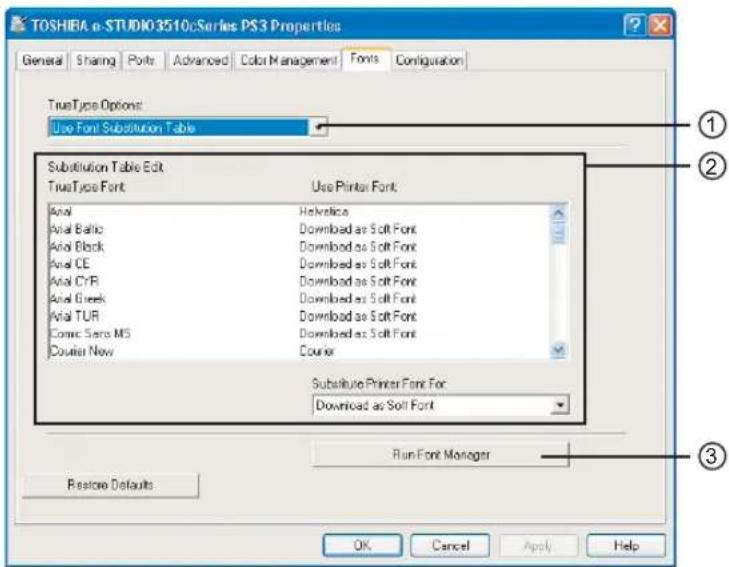Click the font list scrollbar thumb
This screenshot has height=567, width=729.
tap(558, 232)
